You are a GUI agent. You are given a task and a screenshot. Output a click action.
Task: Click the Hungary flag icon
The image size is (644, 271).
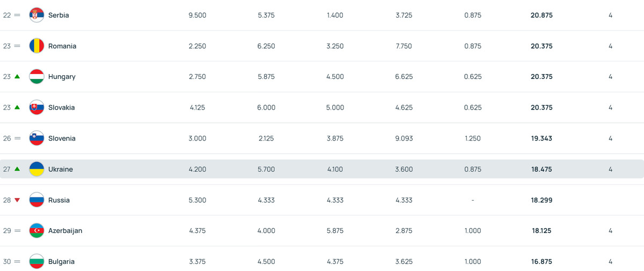click(36, 77)
